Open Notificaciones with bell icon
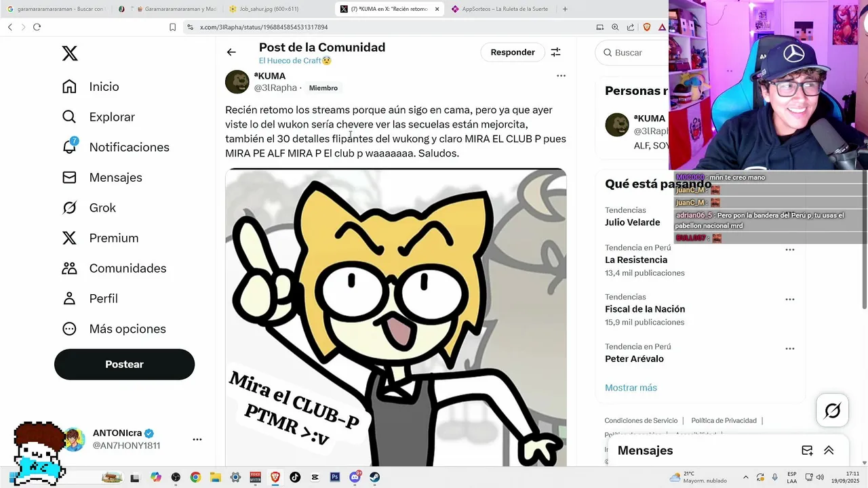868x488 pixels. [115, 147]
